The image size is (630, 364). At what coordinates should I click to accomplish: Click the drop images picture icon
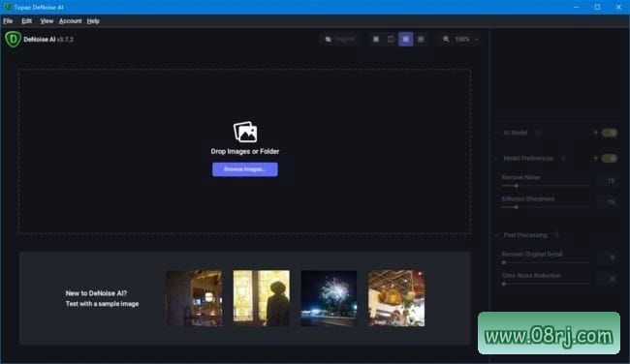tap(245, 132)
